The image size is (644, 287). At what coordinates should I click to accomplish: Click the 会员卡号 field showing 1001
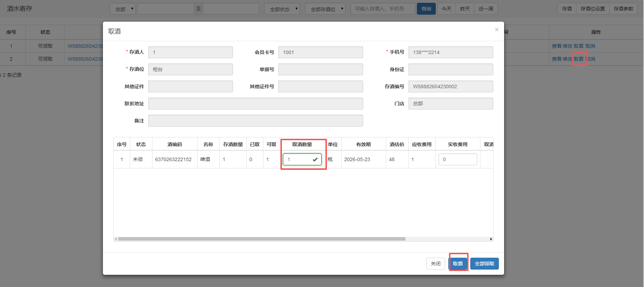click(x=321, y=52)
